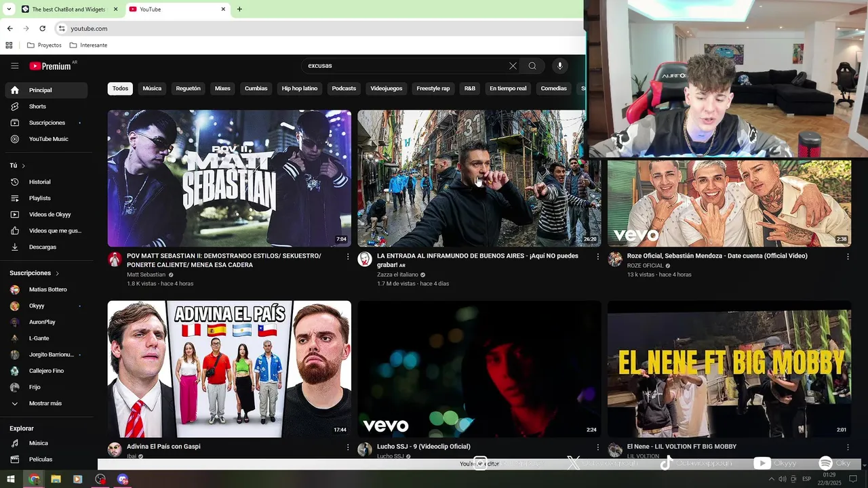Open Suscripciones in the sidebar
The width and height of the screenshot is (868, 488).
[46, 123]
